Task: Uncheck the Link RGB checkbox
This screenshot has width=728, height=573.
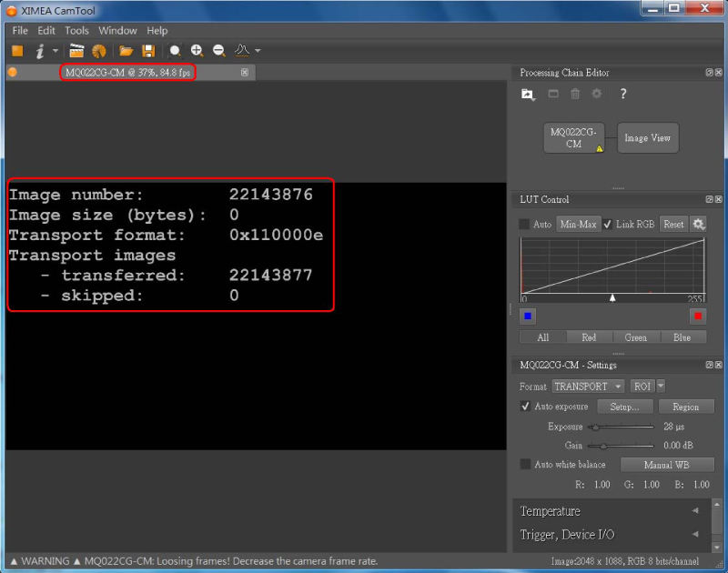Action: tap(607, 224)
